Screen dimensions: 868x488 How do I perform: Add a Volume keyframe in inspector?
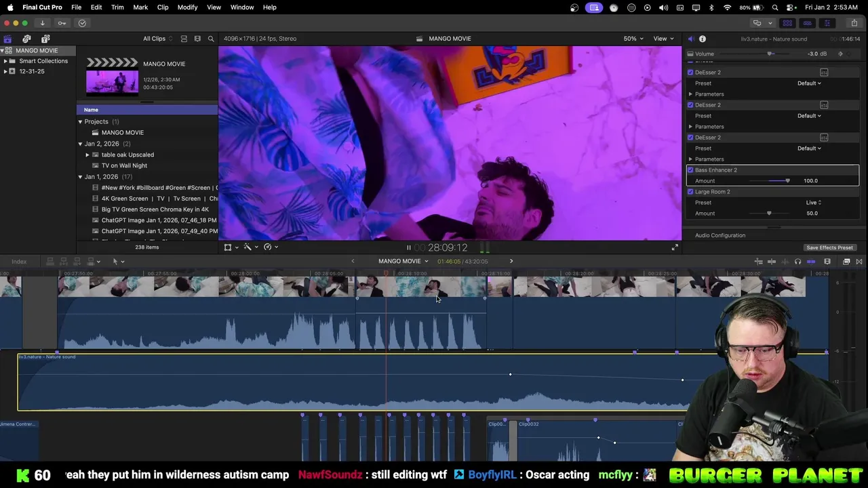pos(841,54)
